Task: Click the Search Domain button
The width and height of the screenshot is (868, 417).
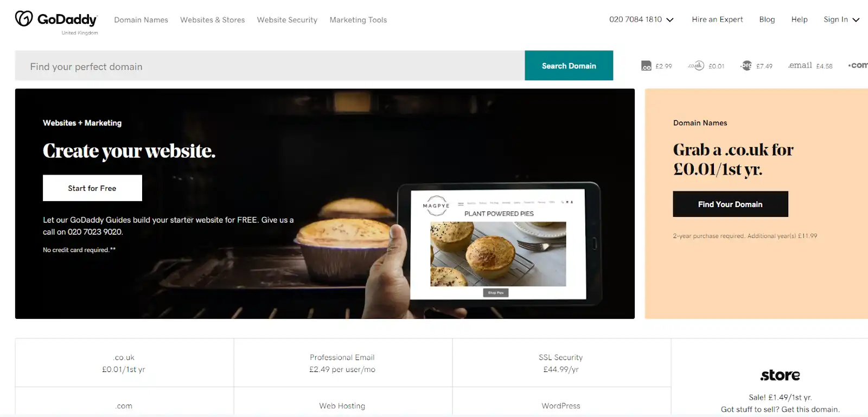Action: point(569,66)
